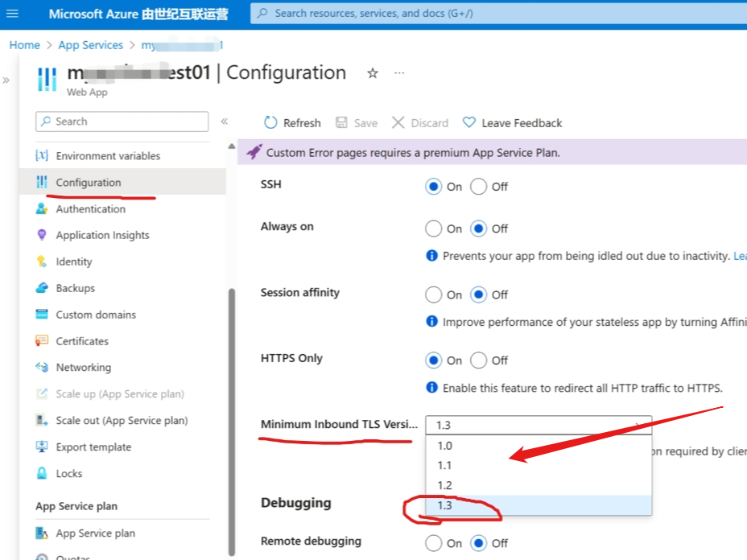The image size is (747, 560).
Task: Favorite this resource with the star icon
Action: pos(373,73)
